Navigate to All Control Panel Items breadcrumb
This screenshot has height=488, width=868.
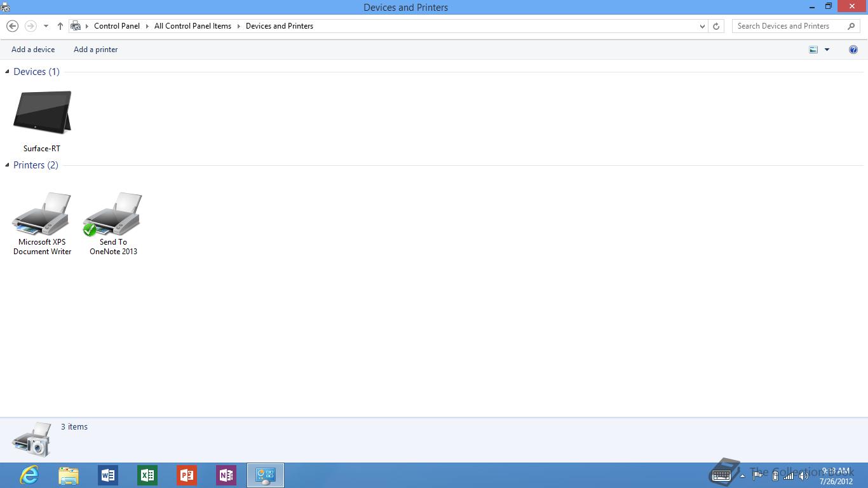click(193, 26)
